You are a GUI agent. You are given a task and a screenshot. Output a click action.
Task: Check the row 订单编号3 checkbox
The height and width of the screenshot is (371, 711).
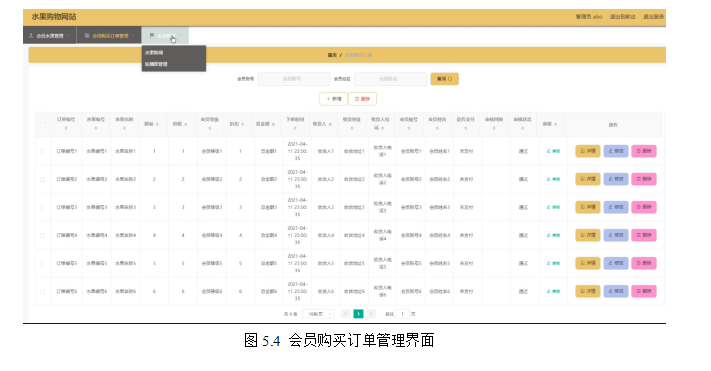43,208
